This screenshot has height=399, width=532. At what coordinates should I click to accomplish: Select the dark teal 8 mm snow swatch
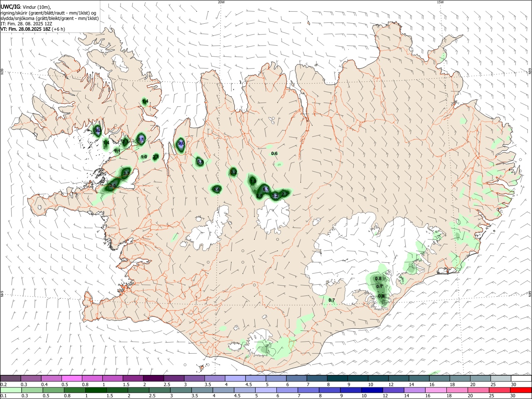point(337,378)
